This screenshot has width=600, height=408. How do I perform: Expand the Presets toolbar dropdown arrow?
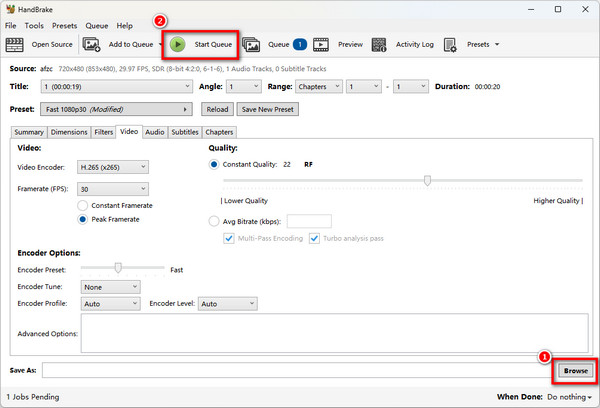[x=497, y=44]
